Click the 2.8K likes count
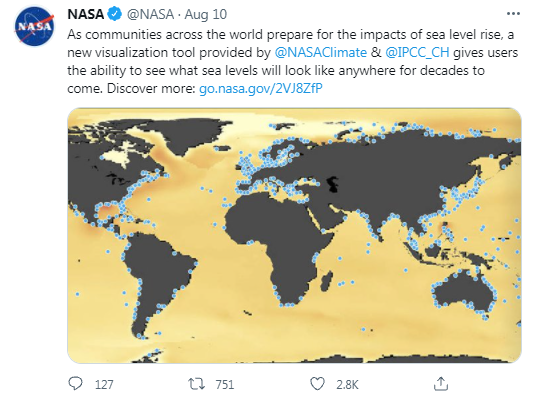 347,385
